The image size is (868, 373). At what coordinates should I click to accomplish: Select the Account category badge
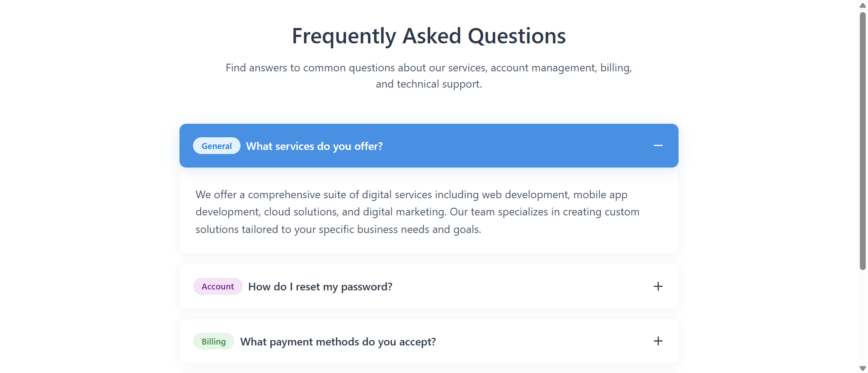pos(217,286)
